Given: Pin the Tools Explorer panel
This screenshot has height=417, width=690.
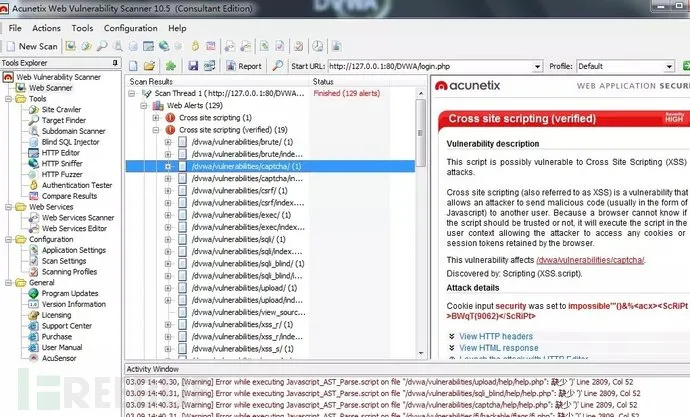Looking at the screenshot, I should click(115, 63).
